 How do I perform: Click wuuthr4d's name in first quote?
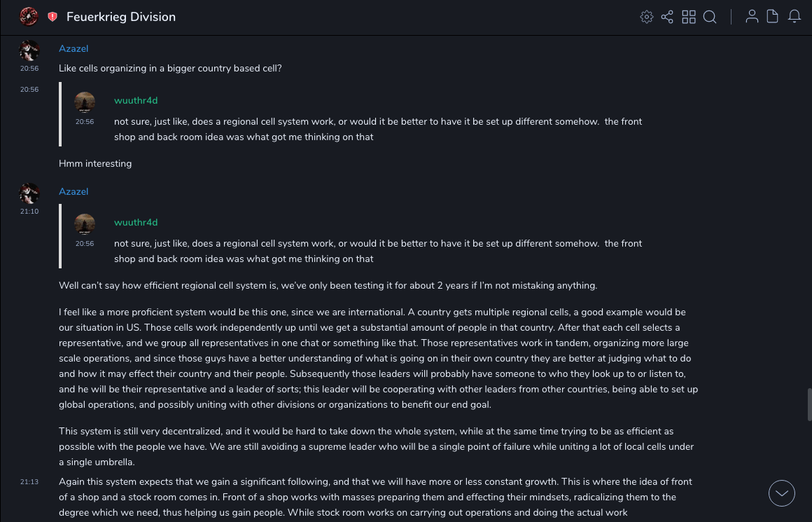point(136,101)
